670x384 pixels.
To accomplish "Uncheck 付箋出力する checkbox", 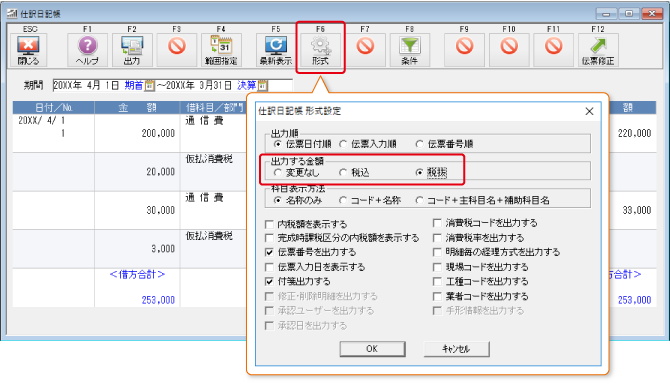I will point(269,281).
